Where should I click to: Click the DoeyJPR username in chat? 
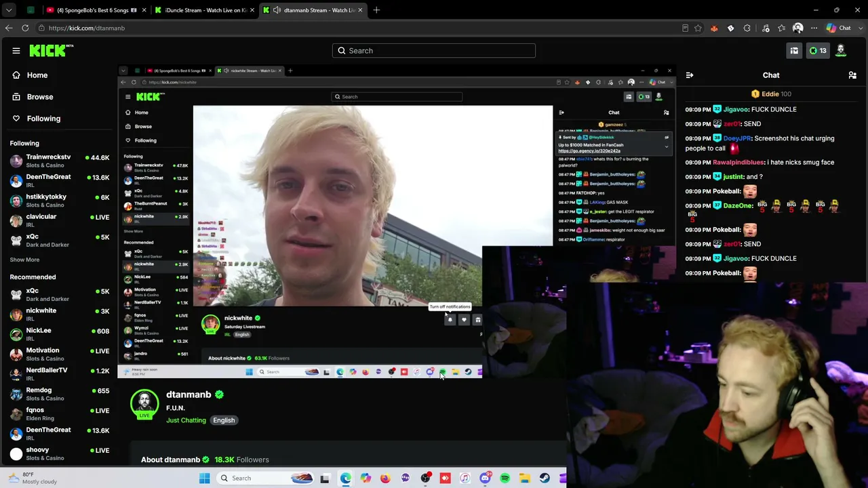(x=737, y=138)
